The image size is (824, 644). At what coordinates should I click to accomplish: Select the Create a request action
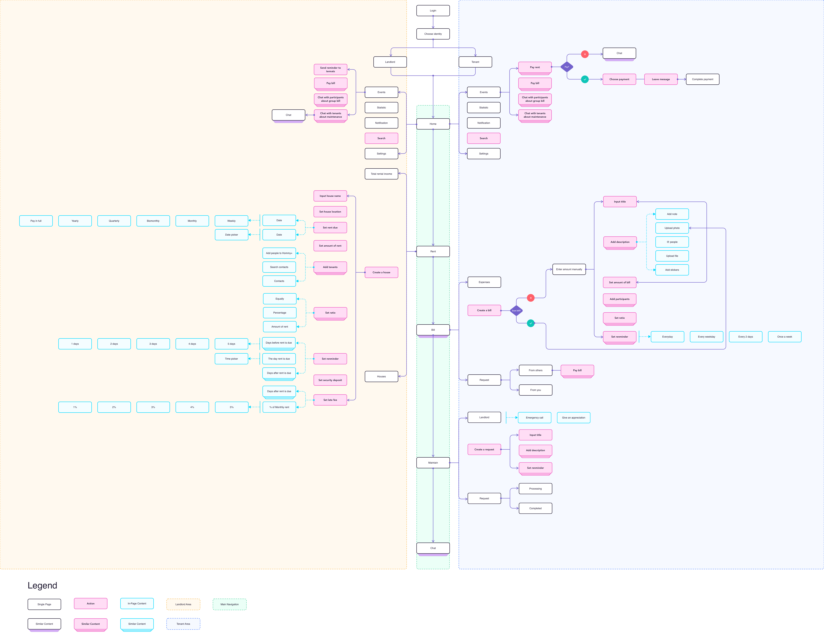coord(484,449)
